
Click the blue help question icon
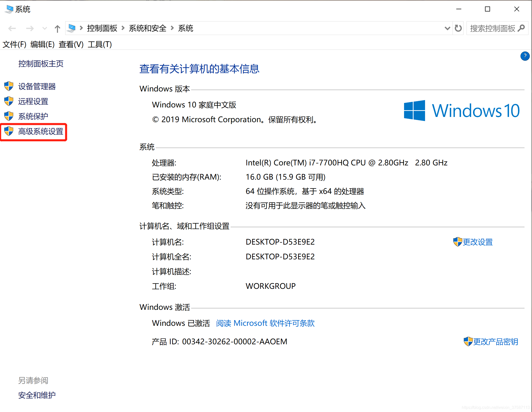[x=525, y=56]
